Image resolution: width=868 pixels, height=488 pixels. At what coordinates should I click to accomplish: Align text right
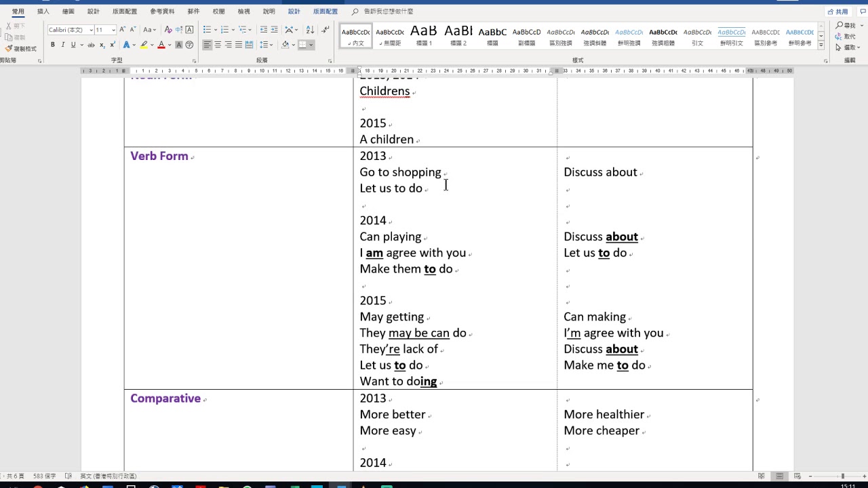(229, 45)
